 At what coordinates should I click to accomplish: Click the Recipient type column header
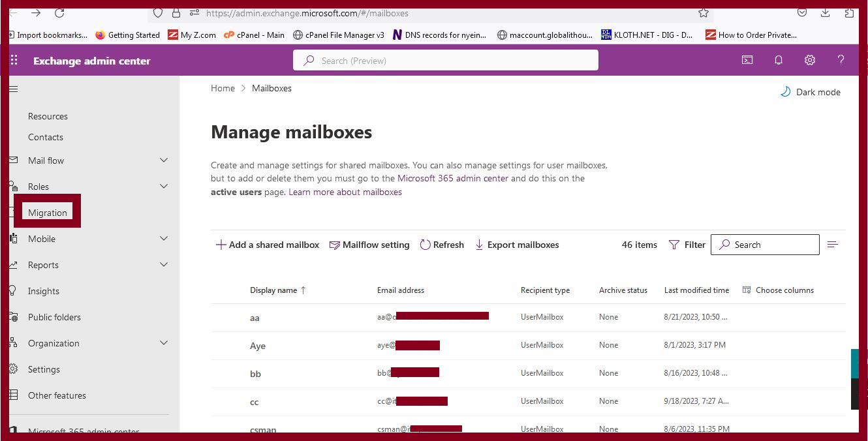pyautogui.click(x=545, y=290)
